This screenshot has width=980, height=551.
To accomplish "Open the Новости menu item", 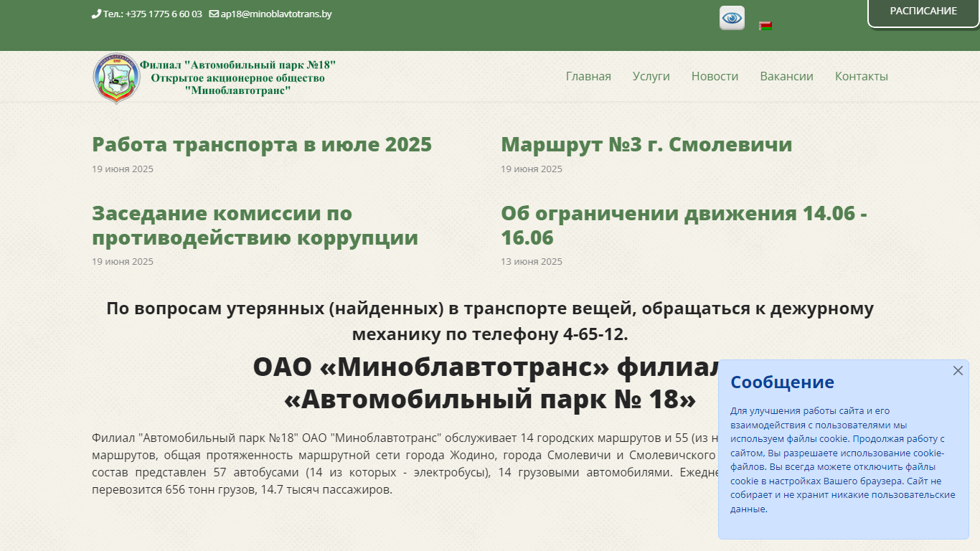I will [715, 76].
